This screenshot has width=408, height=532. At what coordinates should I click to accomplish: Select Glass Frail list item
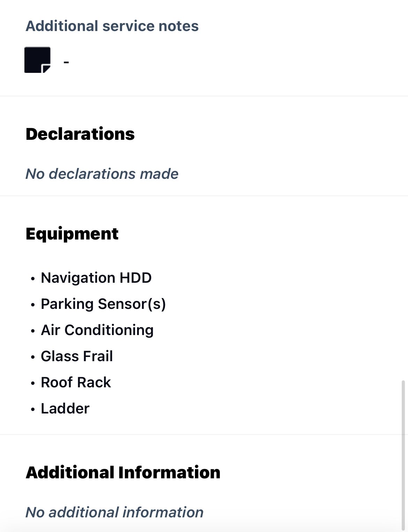click(77, 356)
